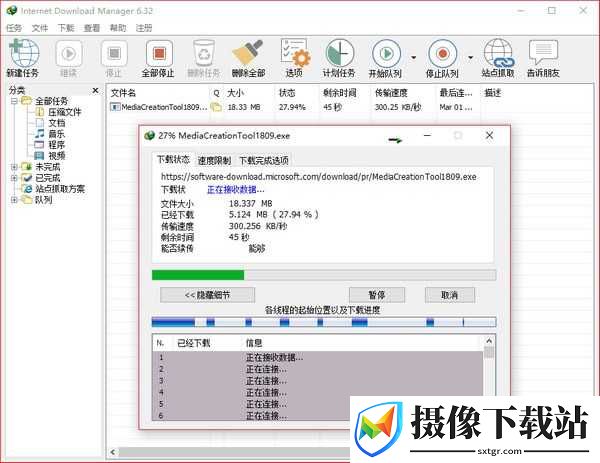
Task: Select 已完成 category
Action: click(x=48, y=178)
